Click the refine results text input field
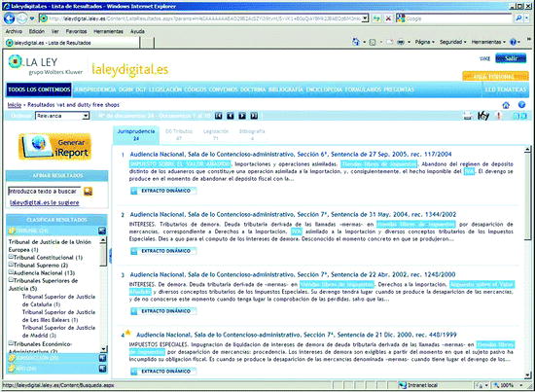The width and height of the screenshot is (535, 392). [45, 192]
